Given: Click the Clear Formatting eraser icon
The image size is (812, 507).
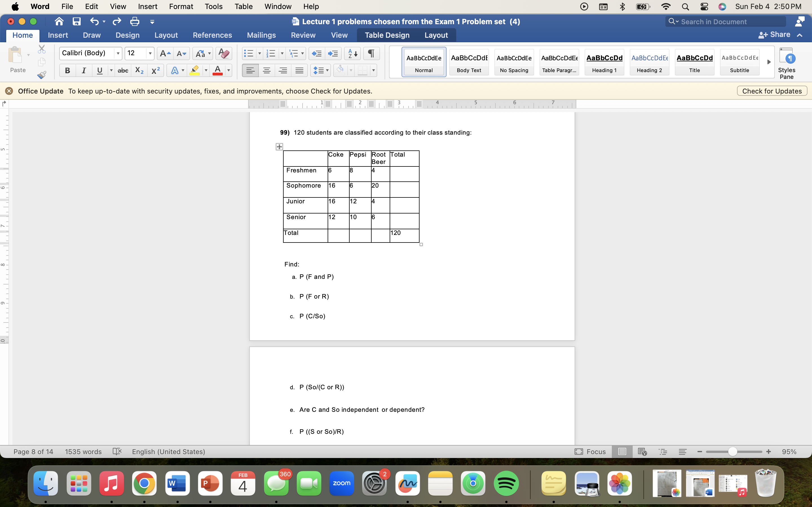Looking at the screenshot, I should (x=224, y=53).
